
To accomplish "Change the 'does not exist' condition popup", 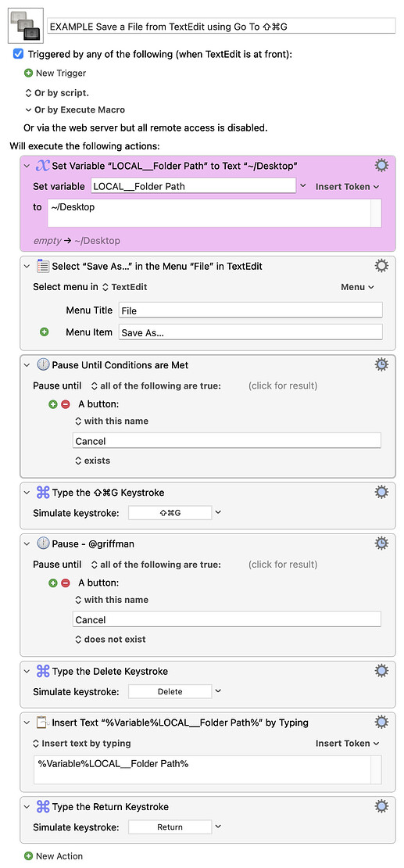I will 110,640.
